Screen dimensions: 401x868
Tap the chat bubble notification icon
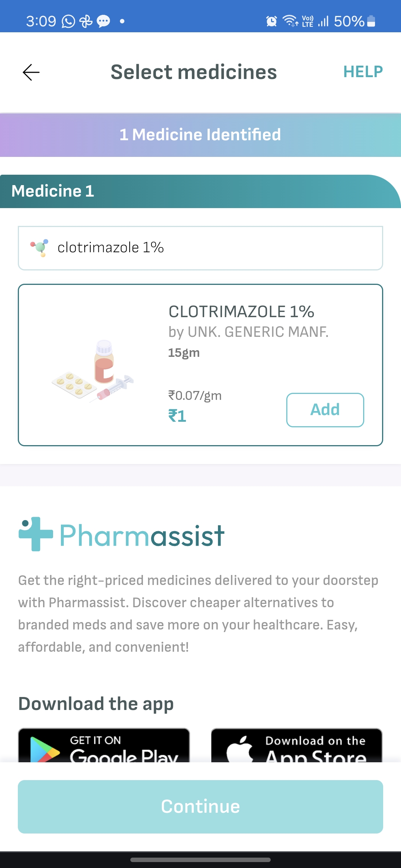tap(103, 22)
